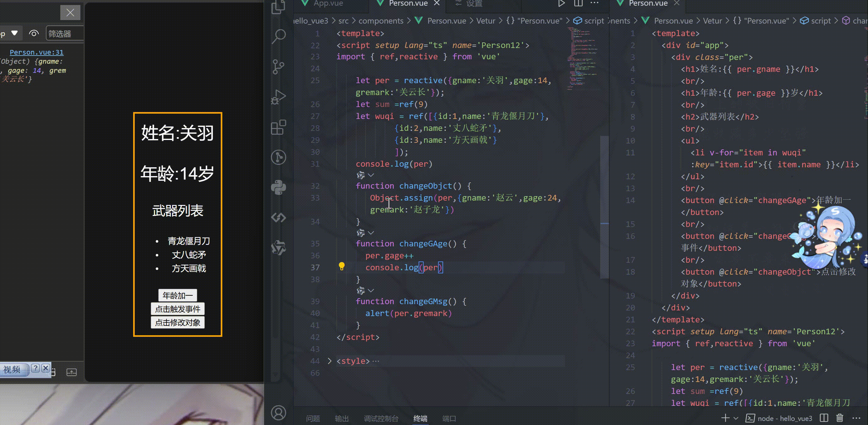Close the Person.vue tab in the right editor group
The image size is (868, 425).
point(677,3)
